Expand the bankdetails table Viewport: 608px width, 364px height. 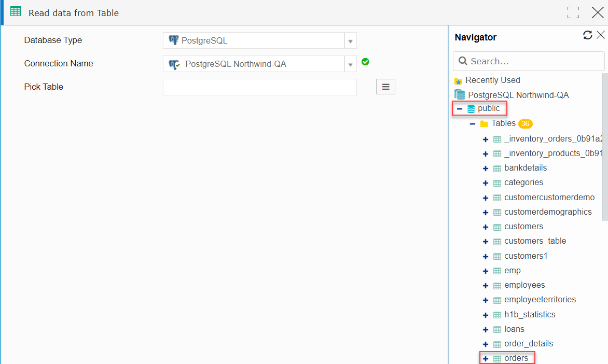pos(485,169)
